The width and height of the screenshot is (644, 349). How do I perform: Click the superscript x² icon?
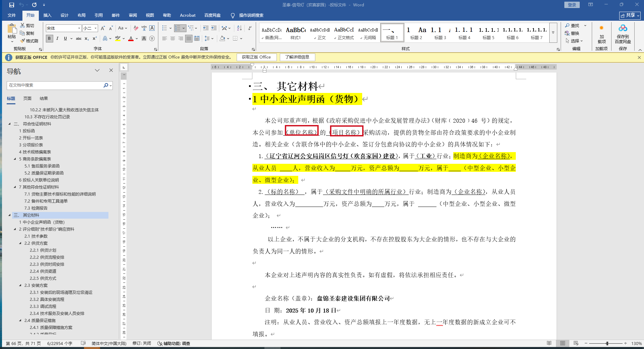click(x=95, y=39)
